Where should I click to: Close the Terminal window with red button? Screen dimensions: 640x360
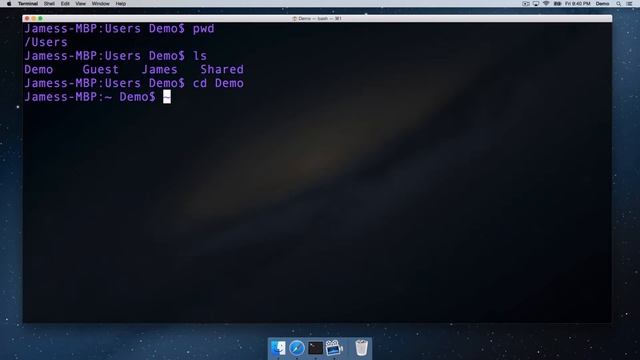tap(27, 18)
